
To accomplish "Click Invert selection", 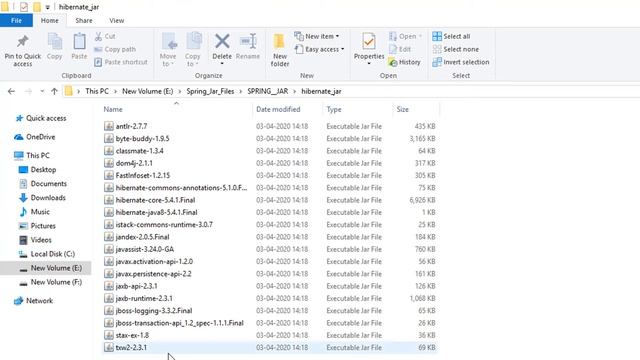I will tap(461, 62).
